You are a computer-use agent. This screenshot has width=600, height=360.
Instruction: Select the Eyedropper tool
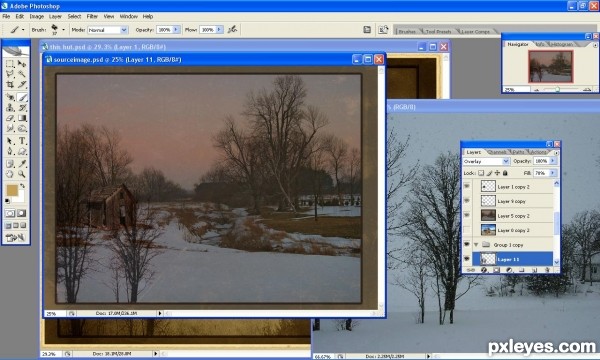click(22, 164)
